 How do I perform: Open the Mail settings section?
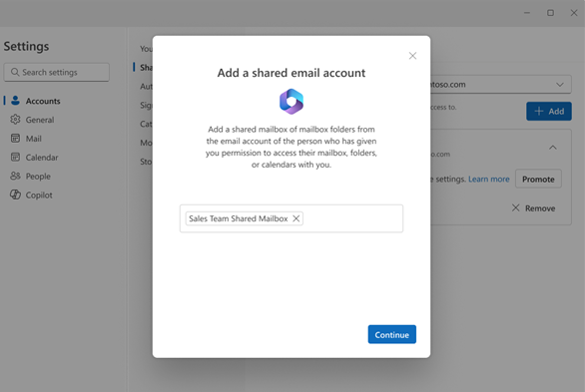point(33,139)
